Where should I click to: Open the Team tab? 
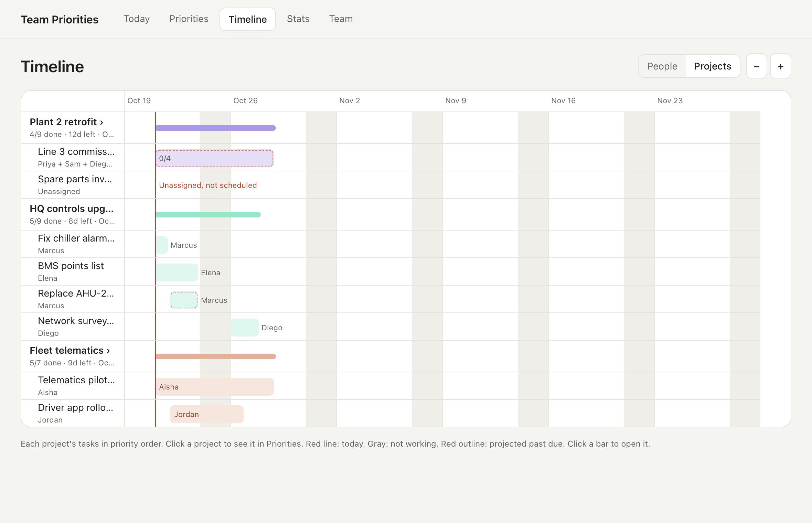point(341,19)
